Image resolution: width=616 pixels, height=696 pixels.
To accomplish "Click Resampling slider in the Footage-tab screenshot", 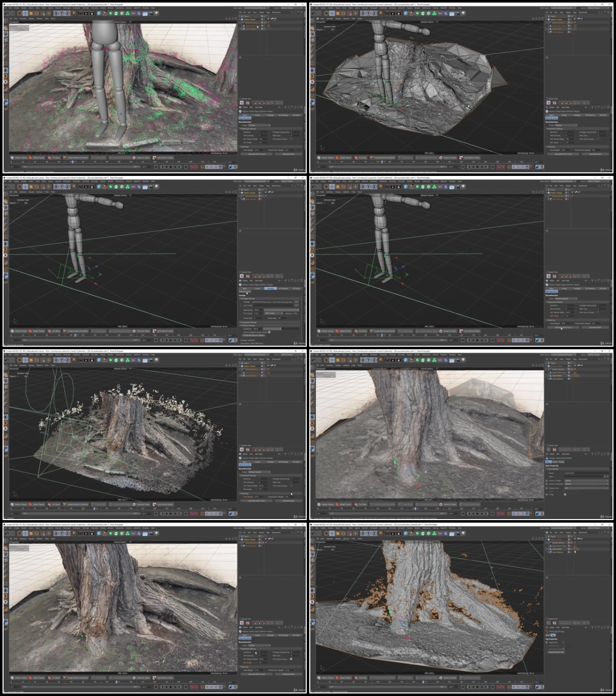I will pos(281,310).
